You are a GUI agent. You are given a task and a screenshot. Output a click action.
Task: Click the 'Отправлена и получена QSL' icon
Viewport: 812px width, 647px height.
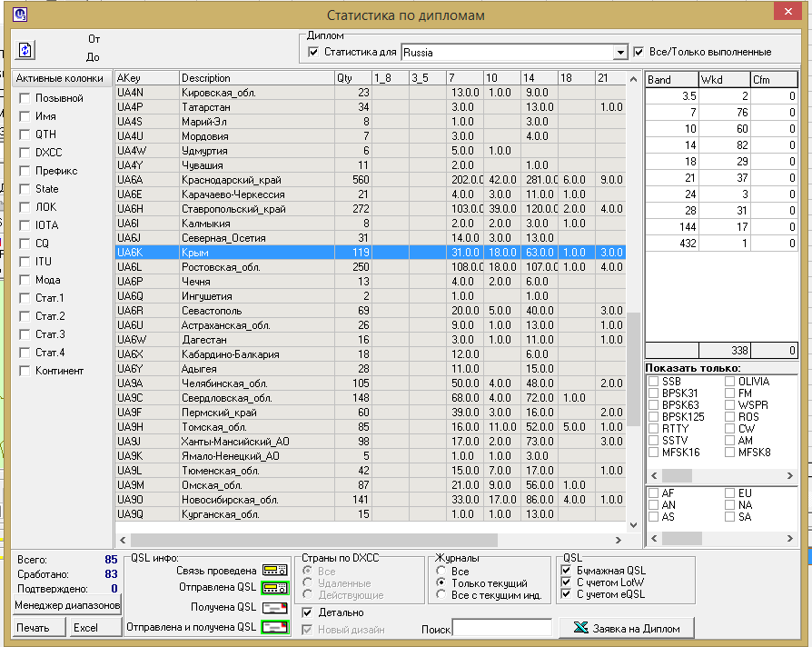pyautogui.click(x=274, y=627)
